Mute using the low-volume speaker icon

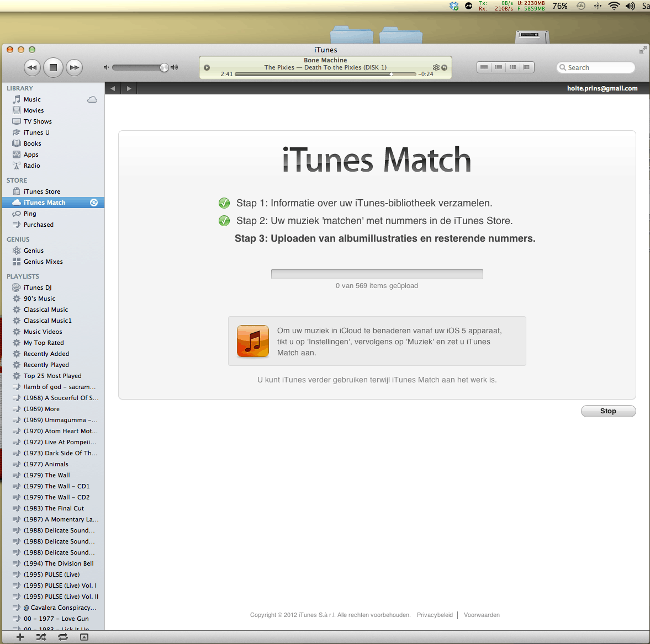click(x=106, y=67)
